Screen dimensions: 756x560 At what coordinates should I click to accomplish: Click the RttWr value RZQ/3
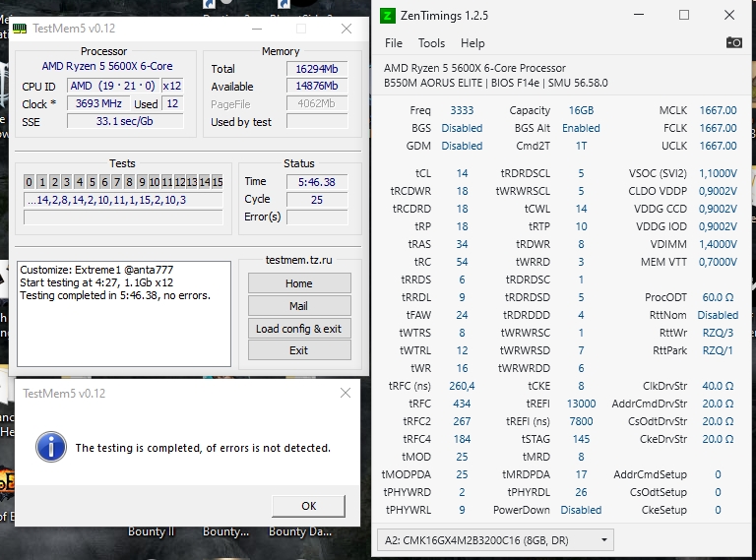tap(718, 333)
